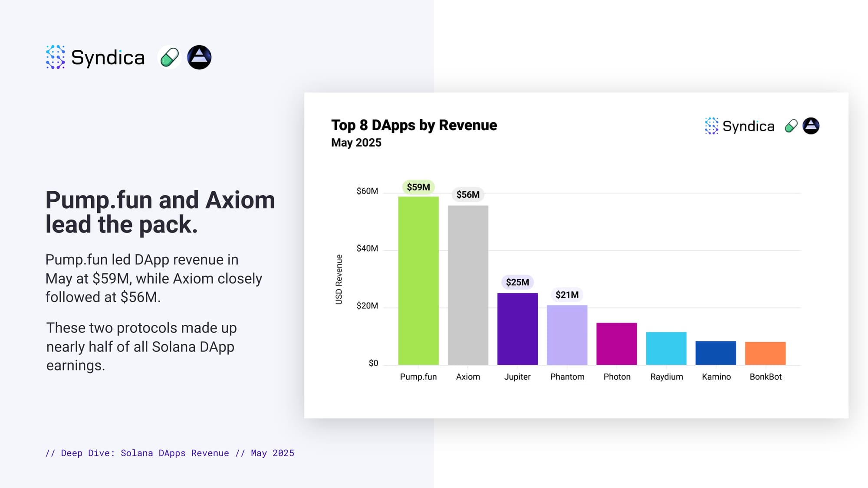Select the dark purple Jupiter bar
868x488 pixels.
point(517,329)
